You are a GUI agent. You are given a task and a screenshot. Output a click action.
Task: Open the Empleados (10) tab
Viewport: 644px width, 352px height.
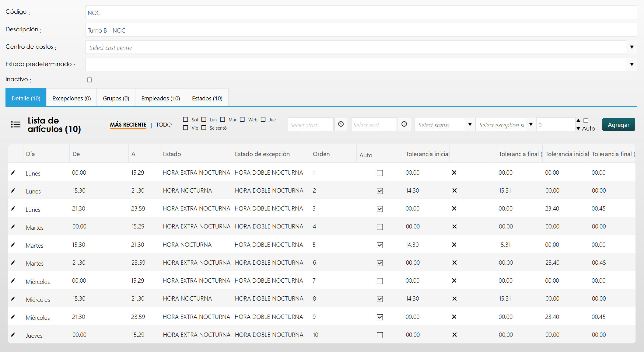tap(160, 97)
